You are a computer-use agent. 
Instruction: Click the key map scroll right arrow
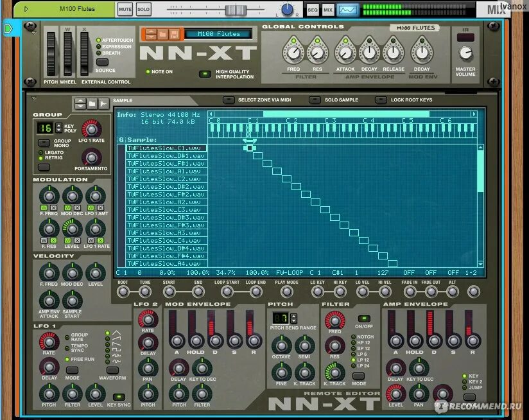coord(474,114)
